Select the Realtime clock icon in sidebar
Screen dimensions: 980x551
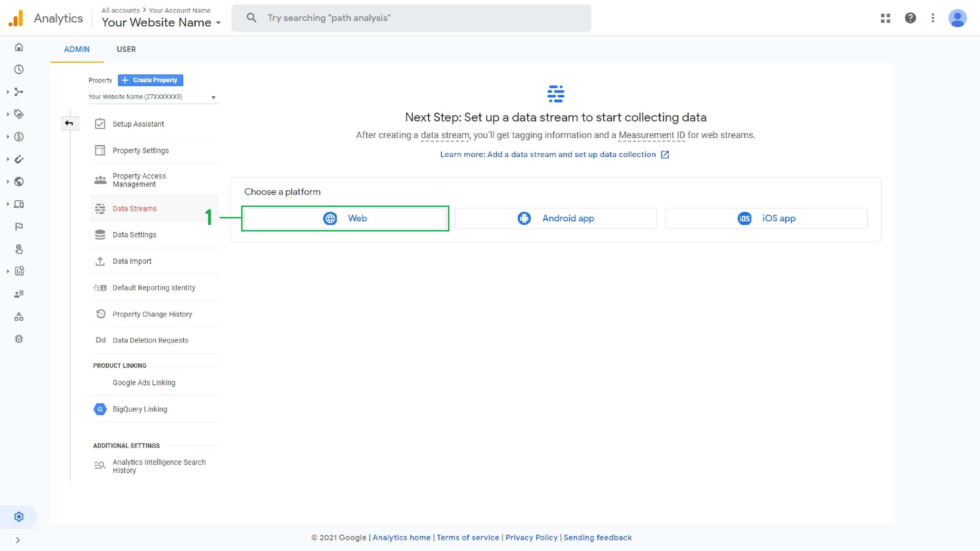pos(18,70)
